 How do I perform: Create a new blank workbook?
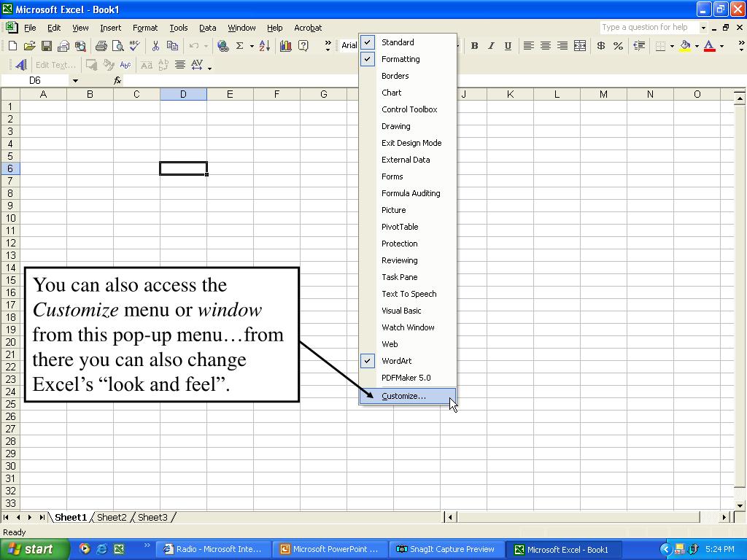tap(13, 46)
